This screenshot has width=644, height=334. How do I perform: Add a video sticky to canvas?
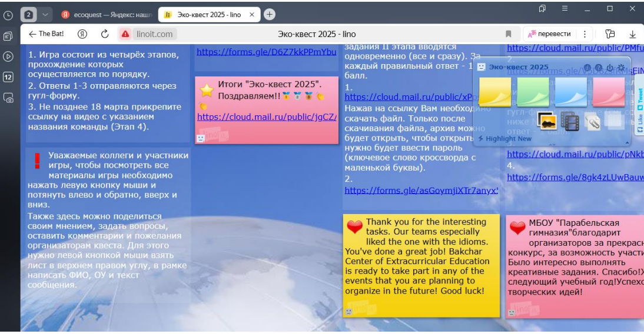click(570, 122)
